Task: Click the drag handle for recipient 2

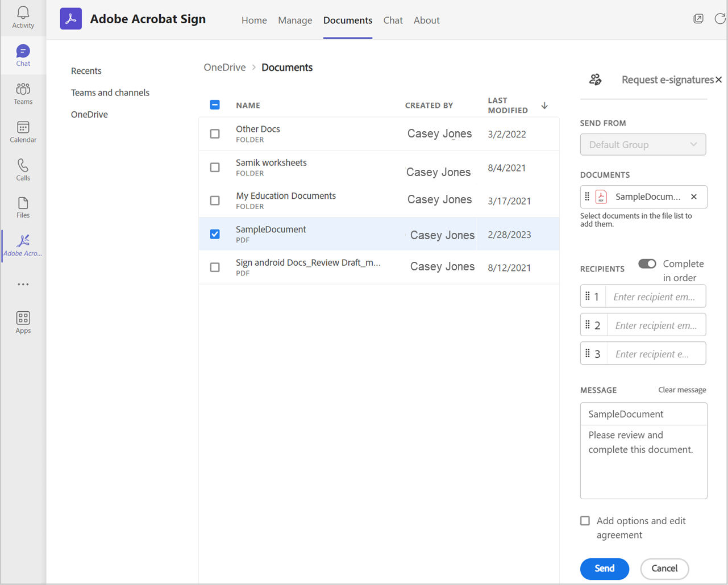Action: coord(588,324)
